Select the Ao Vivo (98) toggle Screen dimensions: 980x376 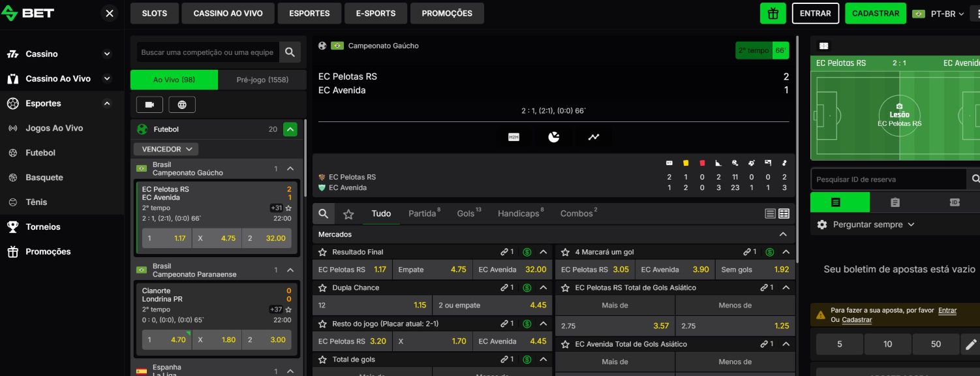(x=174, y=80)
